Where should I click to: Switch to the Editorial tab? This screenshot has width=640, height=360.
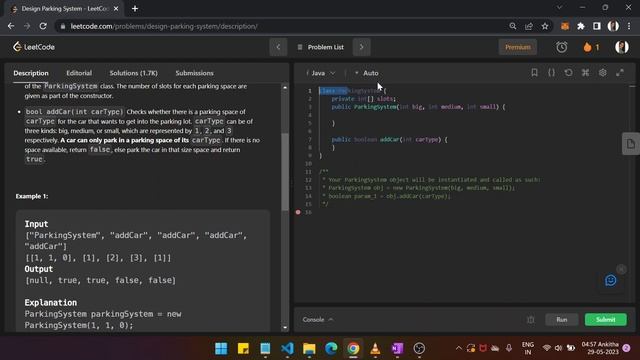pos(79,73)
